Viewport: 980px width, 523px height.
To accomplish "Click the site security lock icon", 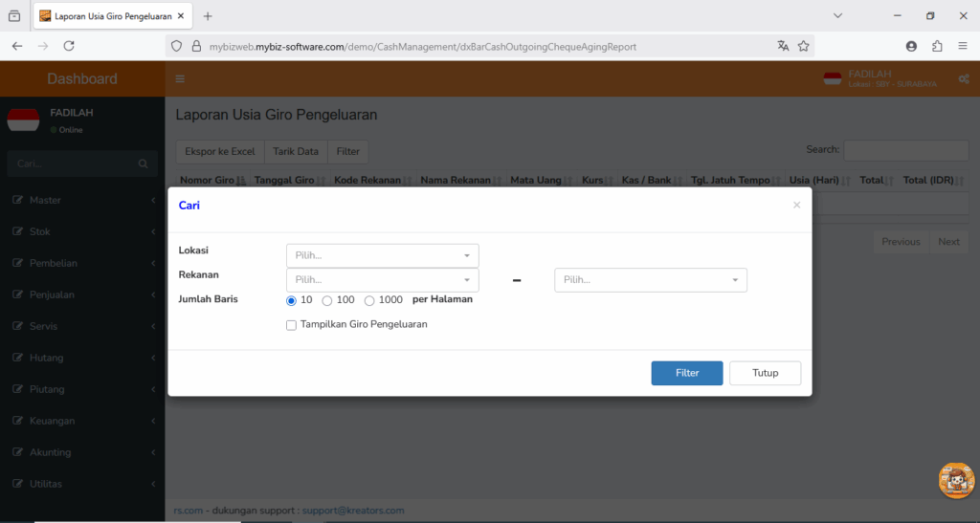I will coord(196,46).
